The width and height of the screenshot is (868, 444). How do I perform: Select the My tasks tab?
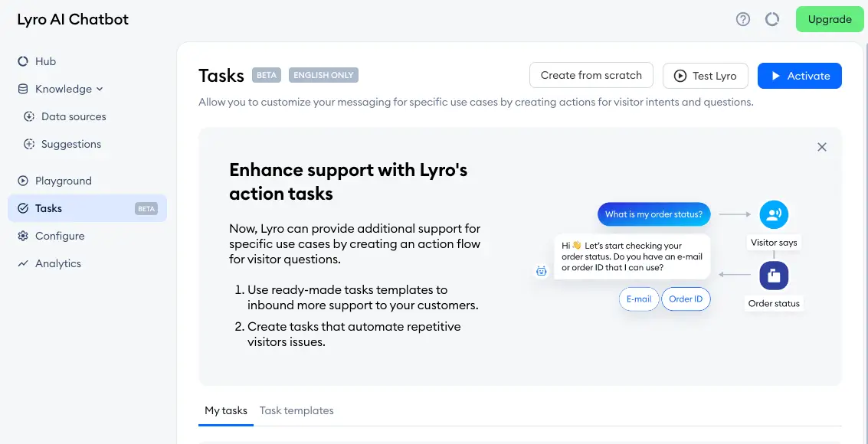pyautogui.click(x=226, y=410)
